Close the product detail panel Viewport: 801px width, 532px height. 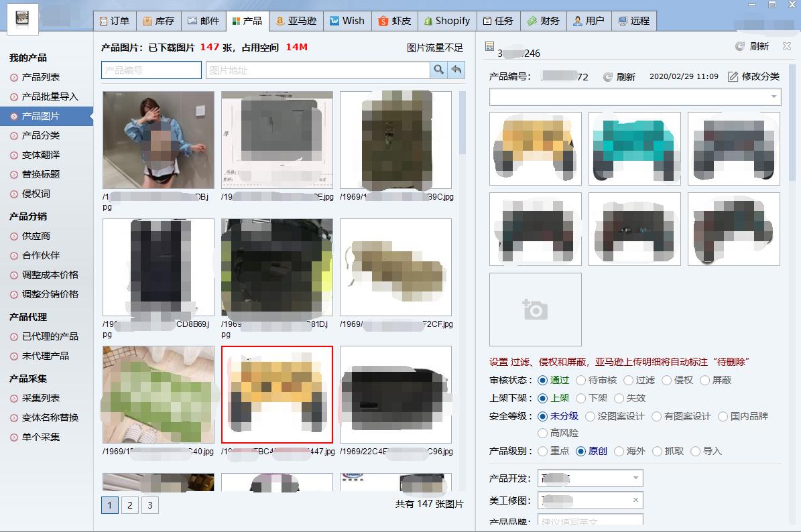[x=787, y=46]
